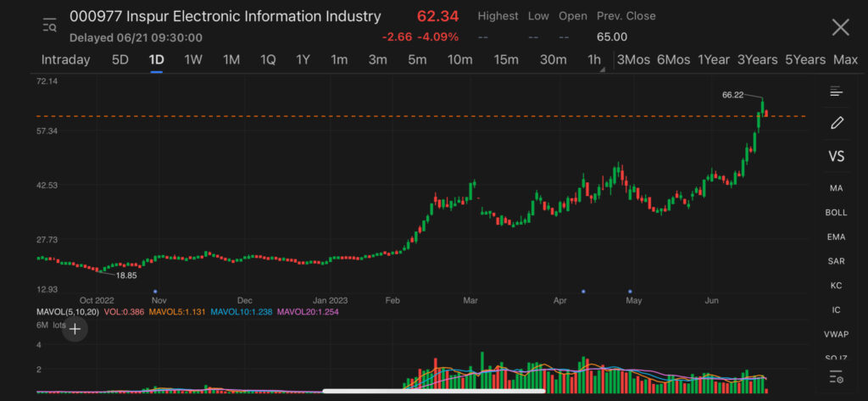Viewport: 868px width, 401px height.
Task: Open the VS compare tool
Action: pos(837,157)
